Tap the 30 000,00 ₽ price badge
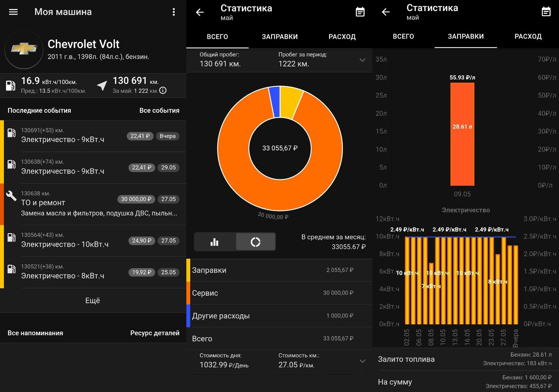 (136, 199)
